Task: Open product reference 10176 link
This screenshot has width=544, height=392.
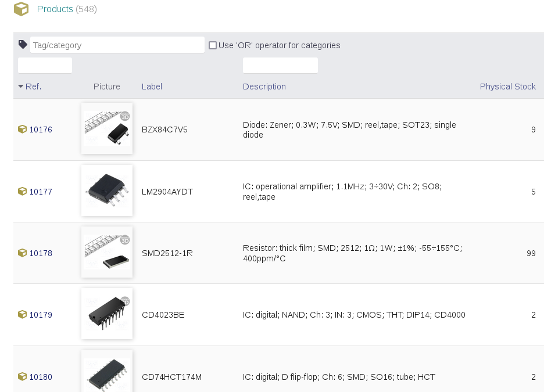Action: click(x=41, y=130)
